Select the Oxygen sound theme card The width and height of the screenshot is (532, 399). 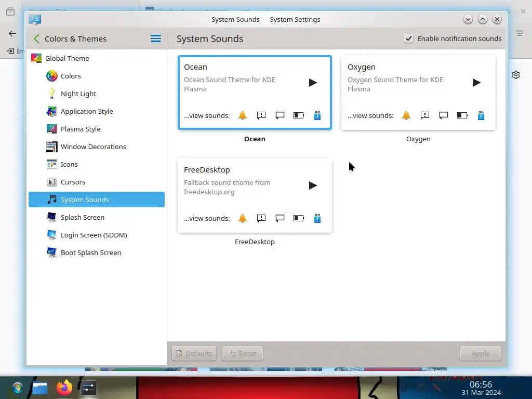pyautogui.click(x=418, y=92)
